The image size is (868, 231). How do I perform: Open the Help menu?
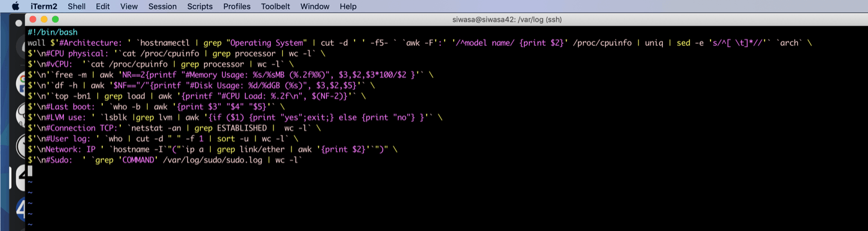point(348,6)
